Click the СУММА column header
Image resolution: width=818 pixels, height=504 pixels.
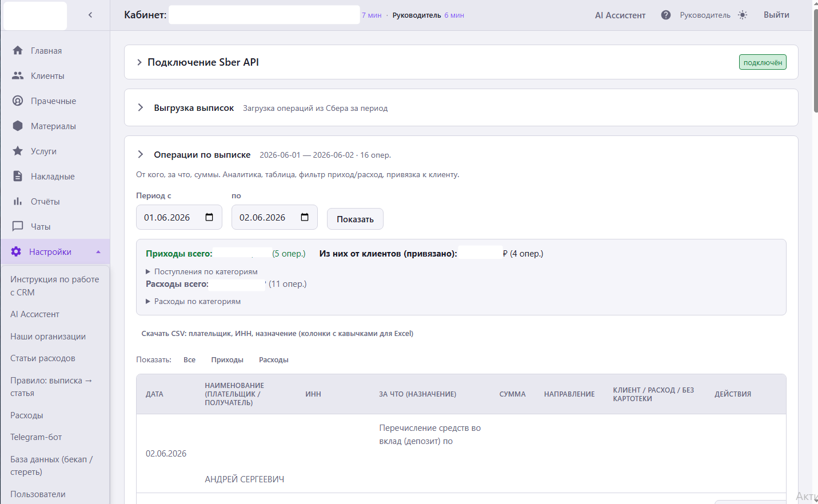512,394
